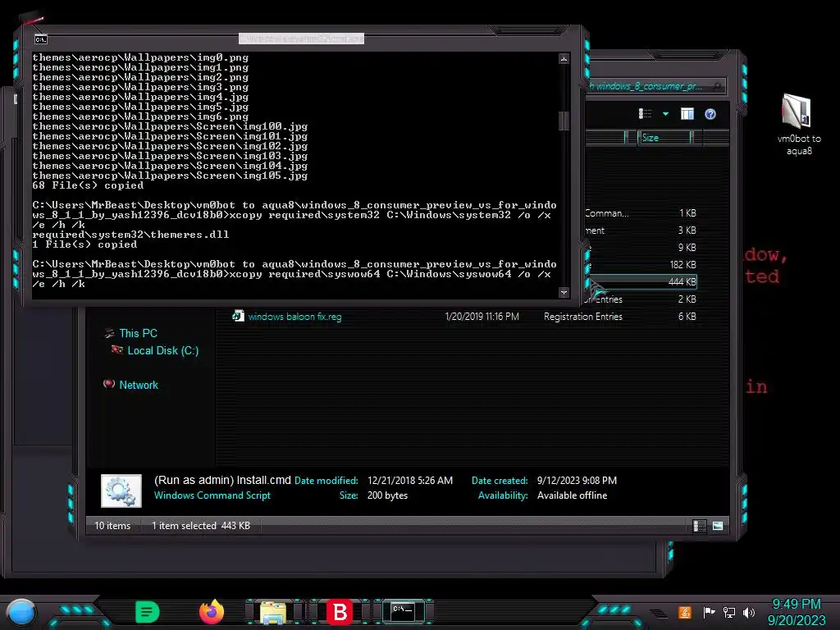Sort by the Size column header
This screenshot has width=840, height=630.
click(665, 138)
